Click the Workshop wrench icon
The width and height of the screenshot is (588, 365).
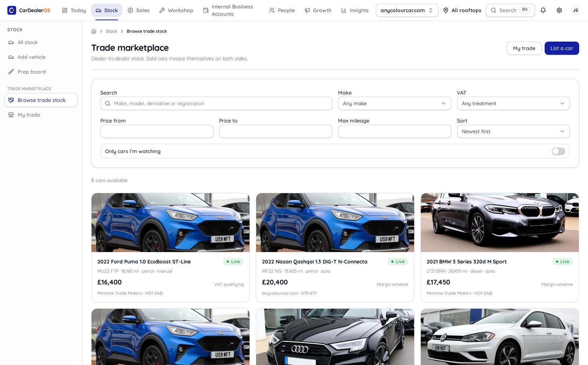pyautogui.click(x=162, y=10)
